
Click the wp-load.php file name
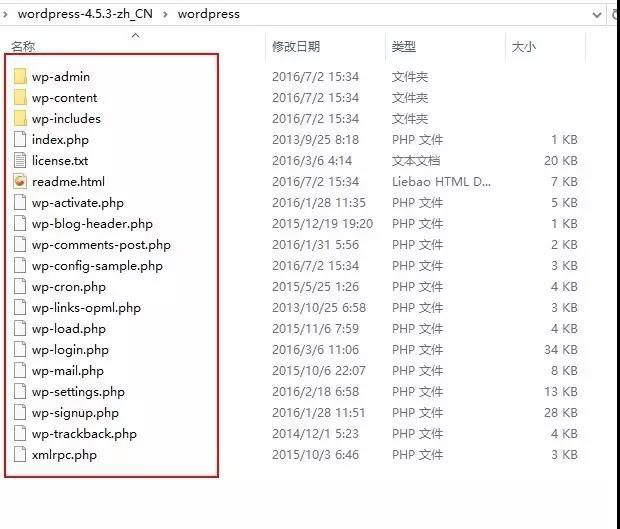(x=69, y=329)
